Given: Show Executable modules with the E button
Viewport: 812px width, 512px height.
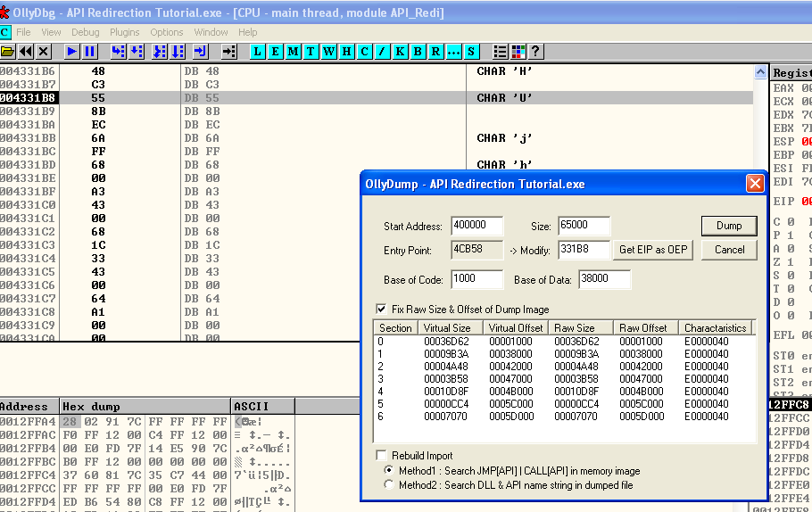Looking at the screenshot, I should 275,51.
